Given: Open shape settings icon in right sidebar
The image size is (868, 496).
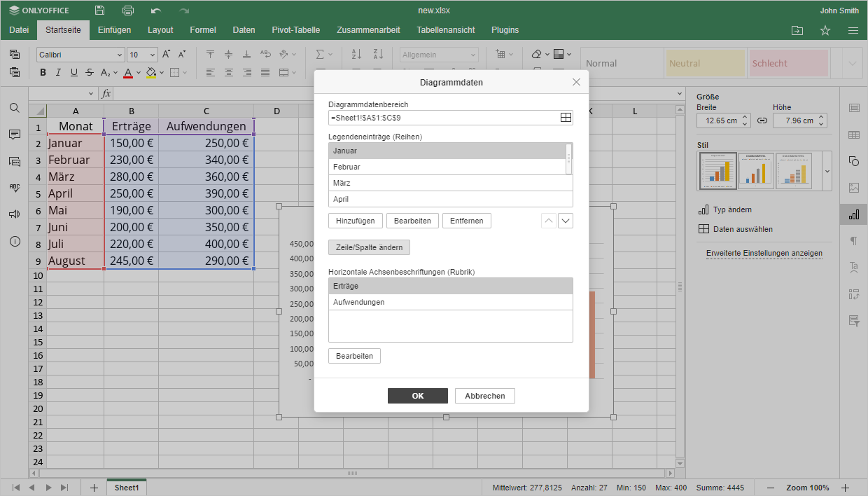Looking at the screenshot, I should pyautogui.click(x=854, y=161).
